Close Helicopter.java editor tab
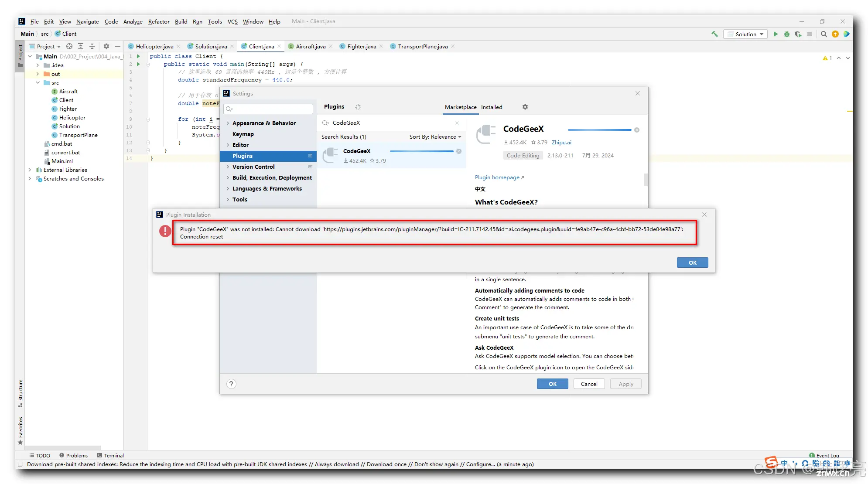Image resolution: width=868 pixels, height=484 pixels. (x=178, y=46)
